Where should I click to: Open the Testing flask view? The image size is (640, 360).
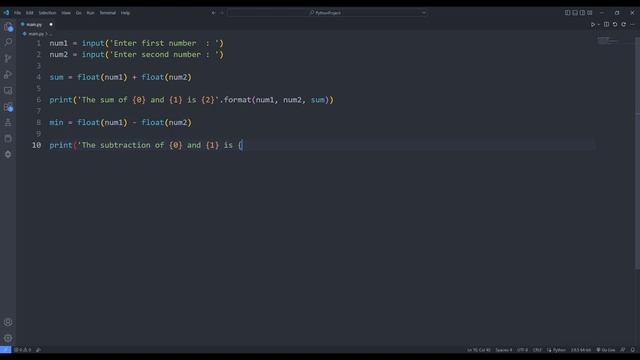(x=8, y=122)
